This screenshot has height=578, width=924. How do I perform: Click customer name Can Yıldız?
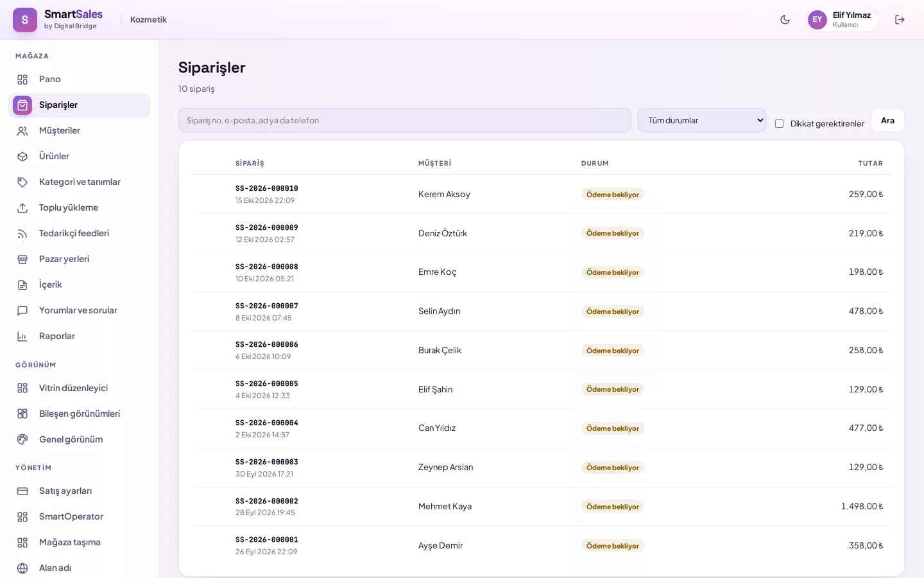(437, 428)
